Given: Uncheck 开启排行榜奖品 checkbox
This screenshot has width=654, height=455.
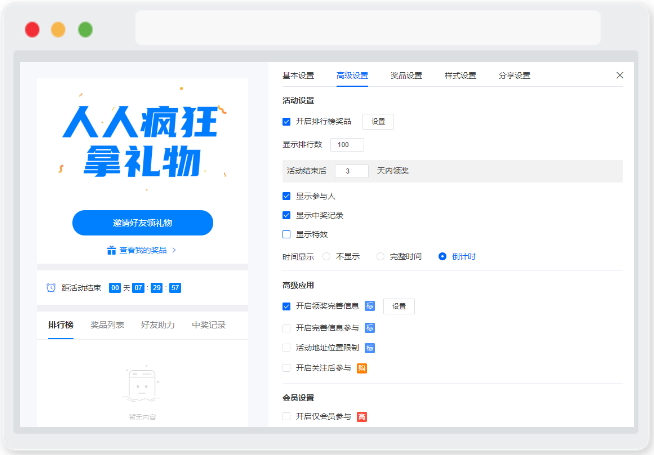Looking at the screenshot, I should click(x=287, y=122).
